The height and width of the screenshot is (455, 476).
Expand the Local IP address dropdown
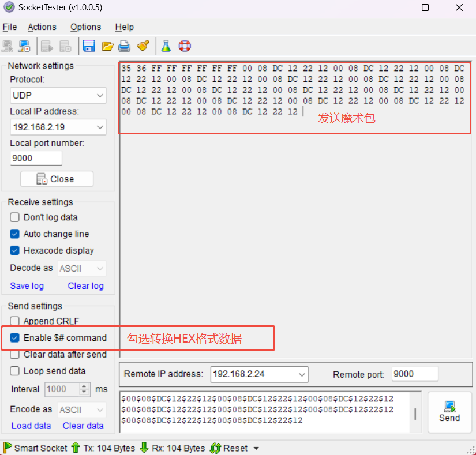click(58, 127)
